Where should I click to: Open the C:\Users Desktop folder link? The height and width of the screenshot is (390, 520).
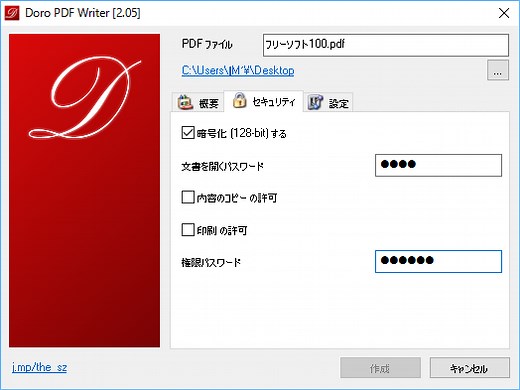(x=238, y=70)
